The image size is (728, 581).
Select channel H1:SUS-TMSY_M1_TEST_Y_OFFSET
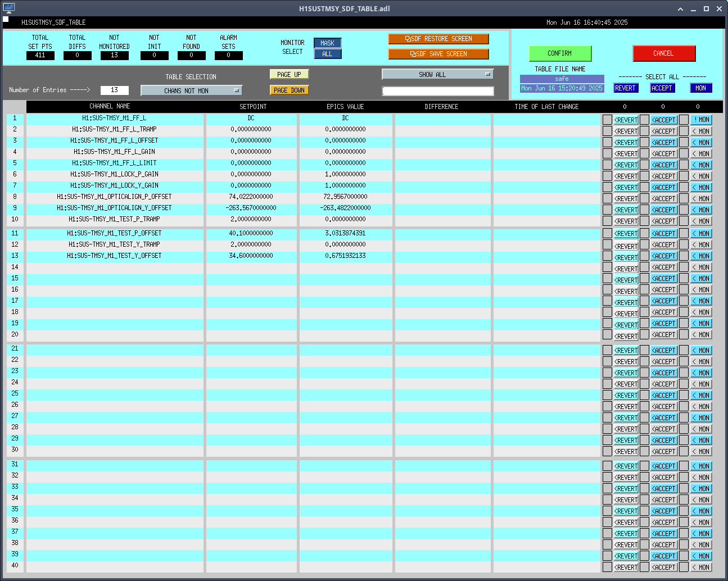[114, 256]
